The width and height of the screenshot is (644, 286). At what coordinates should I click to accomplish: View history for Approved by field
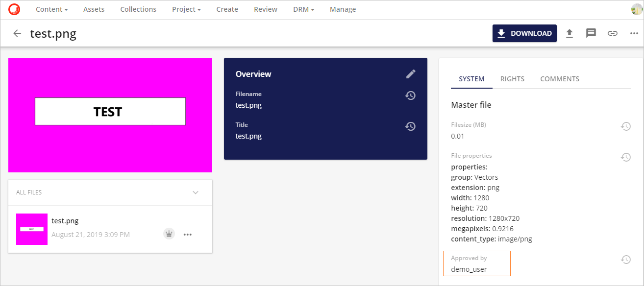(x=626, y=259)
